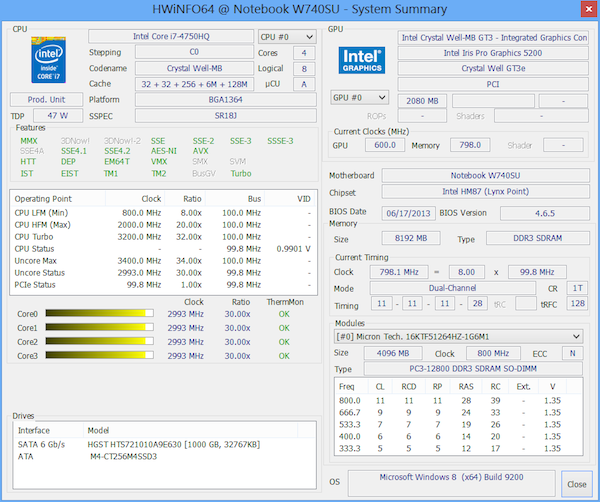Click the memory clock 798.1 MHz field
The height and width of the screenshot is (502, 600).
[399, 272]
